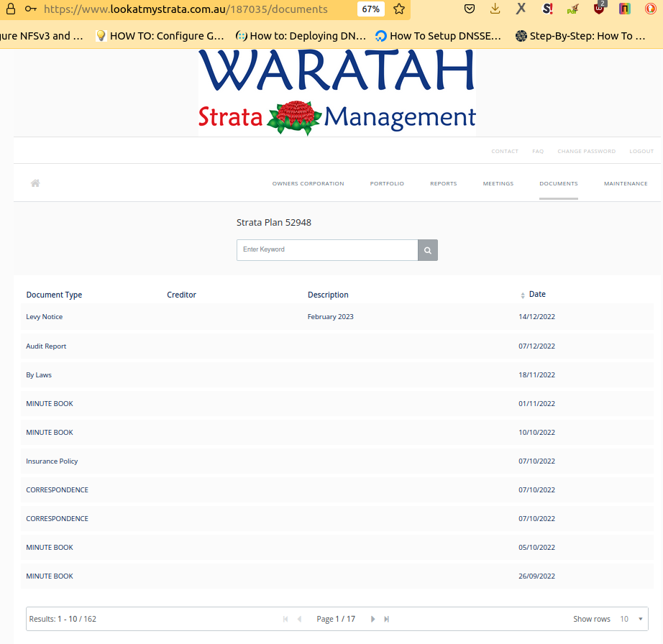
Task: Open the Minute Book dated 10/10/2022
Action: [50, 432]
